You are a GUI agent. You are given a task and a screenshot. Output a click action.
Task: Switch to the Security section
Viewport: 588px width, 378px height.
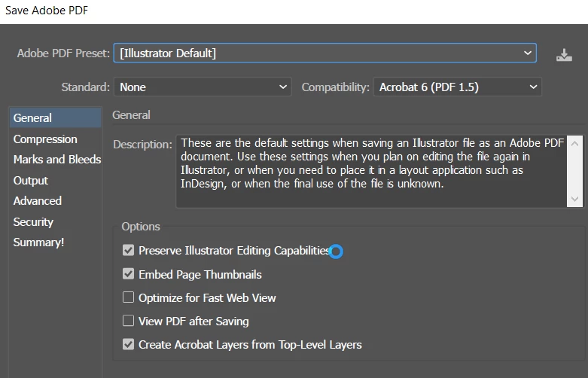(33, 221)
